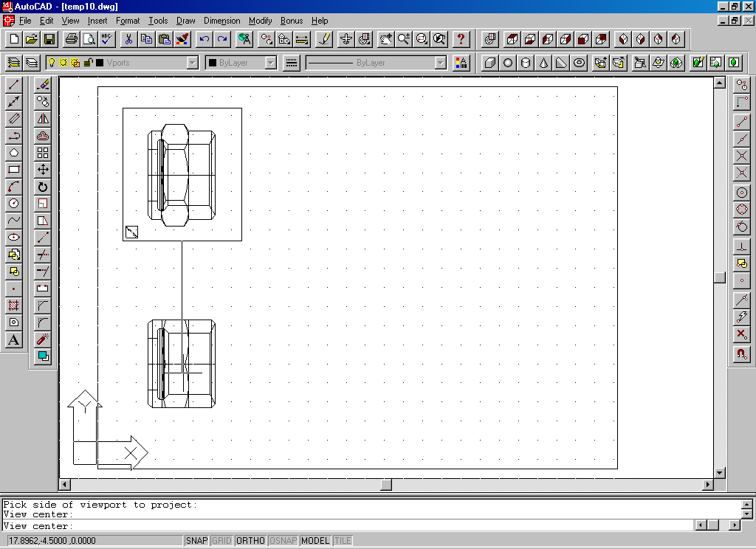
Task: Toggle TILE mode in status bar
Action: click(x=343, y=541)
